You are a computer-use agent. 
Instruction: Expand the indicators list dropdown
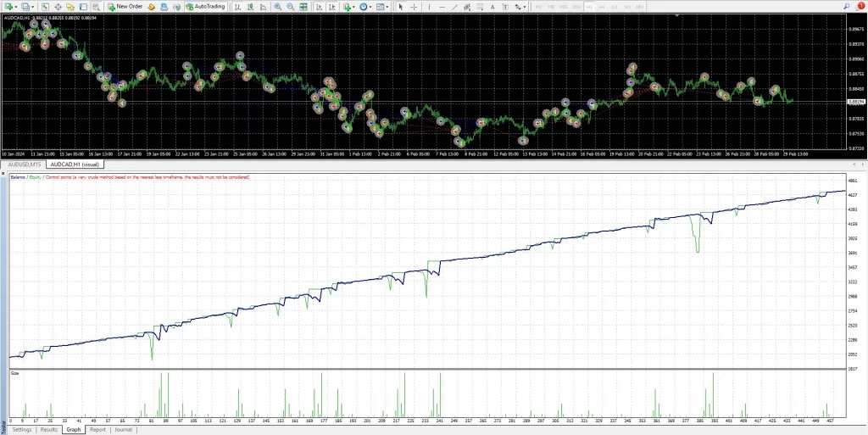pos(356,6)
